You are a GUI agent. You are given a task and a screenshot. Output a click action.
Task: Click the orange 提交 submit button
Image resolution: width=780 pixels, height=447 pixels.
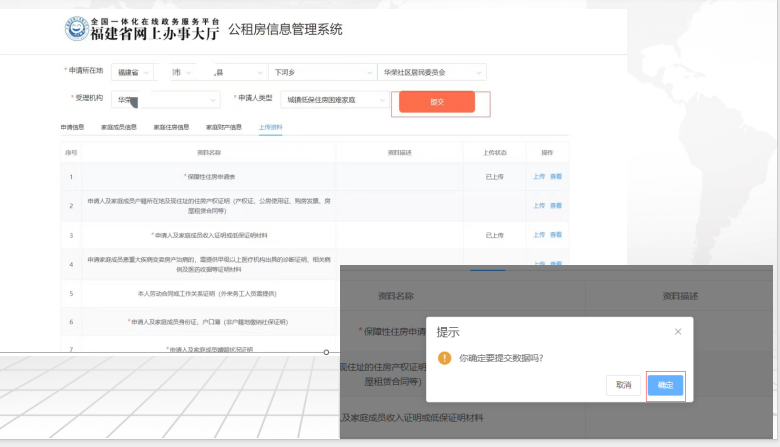[436, 102]
